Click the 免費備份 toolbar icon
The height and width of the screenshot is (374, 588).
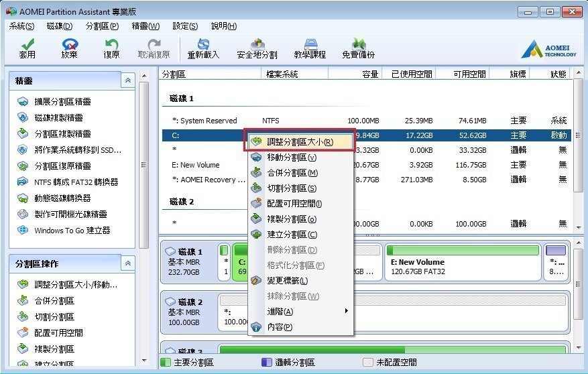358,49
